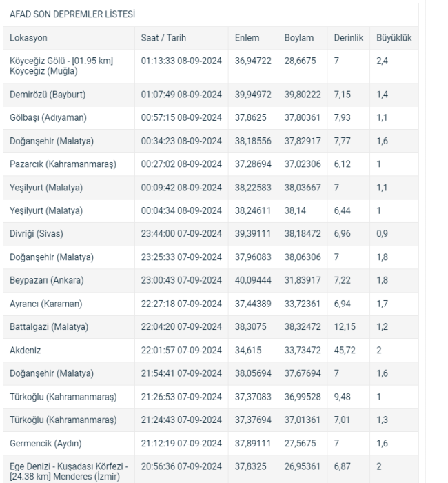Click the Büyüklük column header
448x483 pixels.
tap(394, 38)
